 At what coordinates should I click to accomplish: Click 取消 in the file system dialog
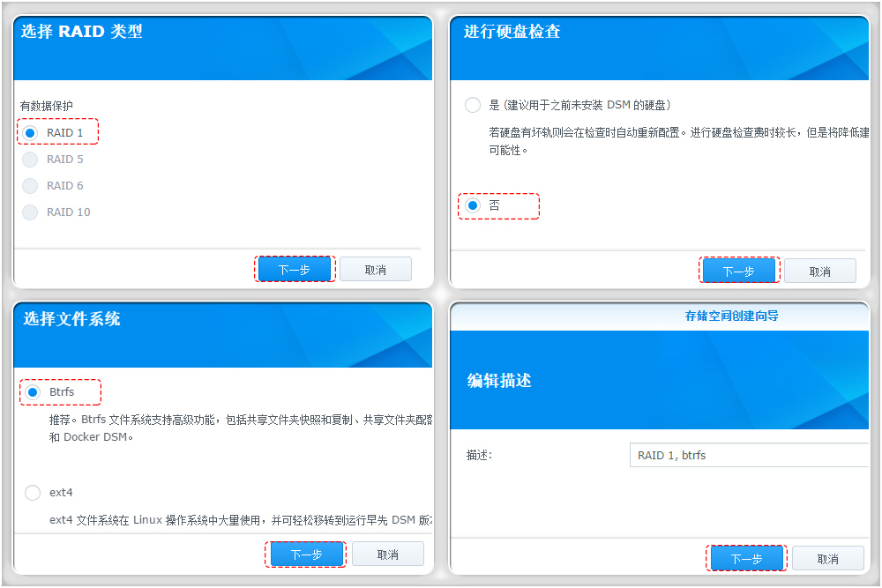[x=387, y=554]
